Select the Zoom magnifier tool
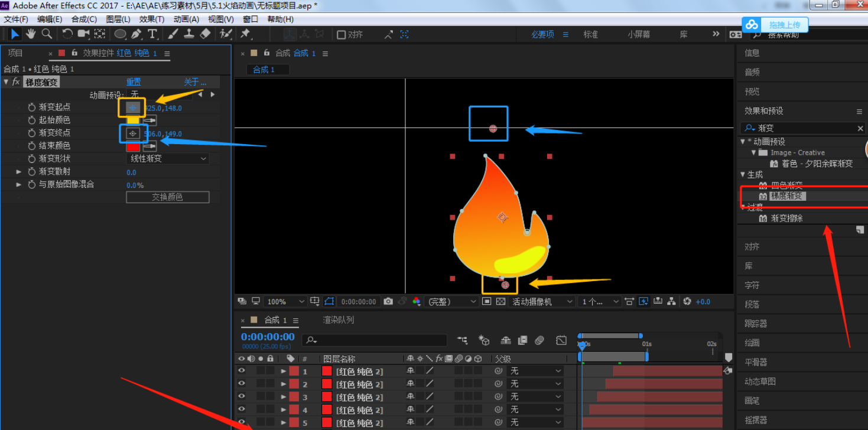 tap(47, 34)
